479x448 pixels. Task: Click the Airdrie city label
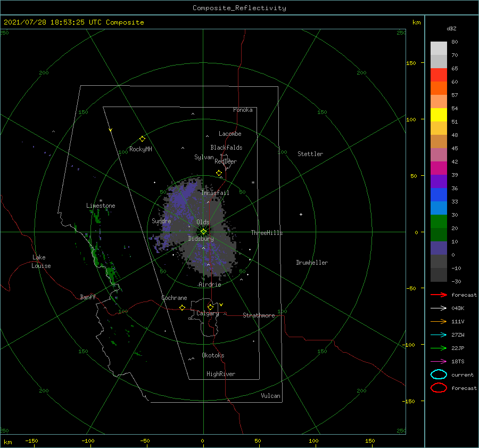[210, 284]
